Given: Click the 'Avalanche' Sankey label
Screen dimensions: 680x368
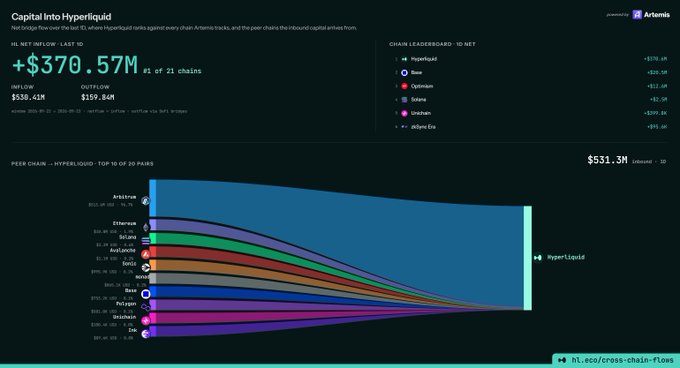Looking at the screenshot, I should (x=123, y=251).
